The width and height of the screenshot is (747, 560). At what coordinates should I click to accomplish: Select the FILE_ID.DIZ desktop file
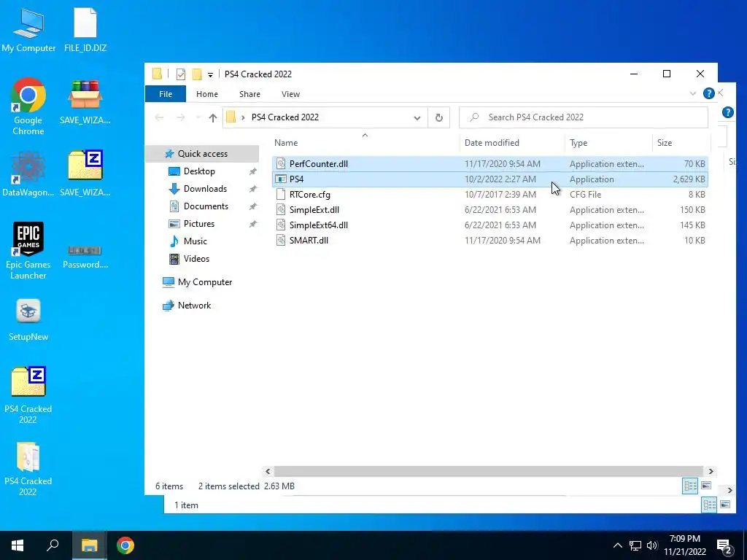(85, 30)
